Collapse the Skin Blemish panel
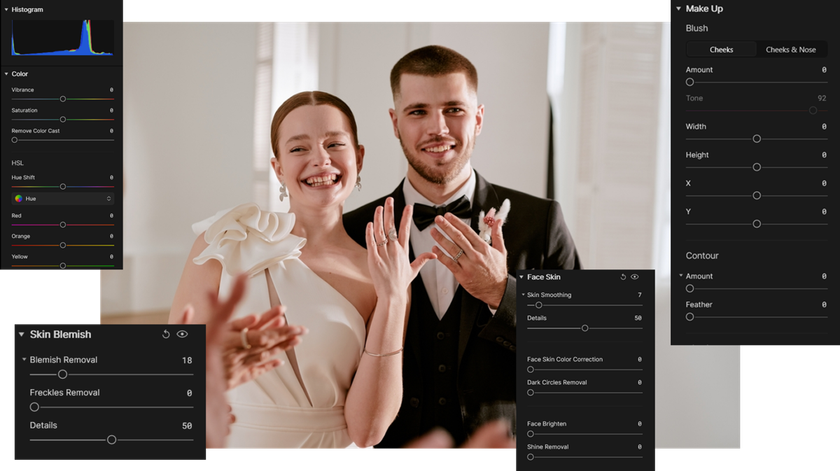840x471 pixels. pos(21,334)
